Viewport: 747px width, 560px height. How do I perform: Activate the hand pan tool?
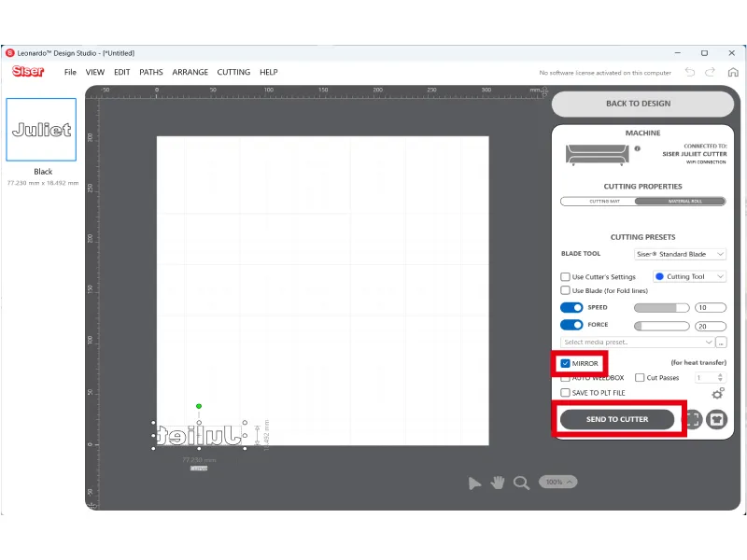tap(499, 482)
